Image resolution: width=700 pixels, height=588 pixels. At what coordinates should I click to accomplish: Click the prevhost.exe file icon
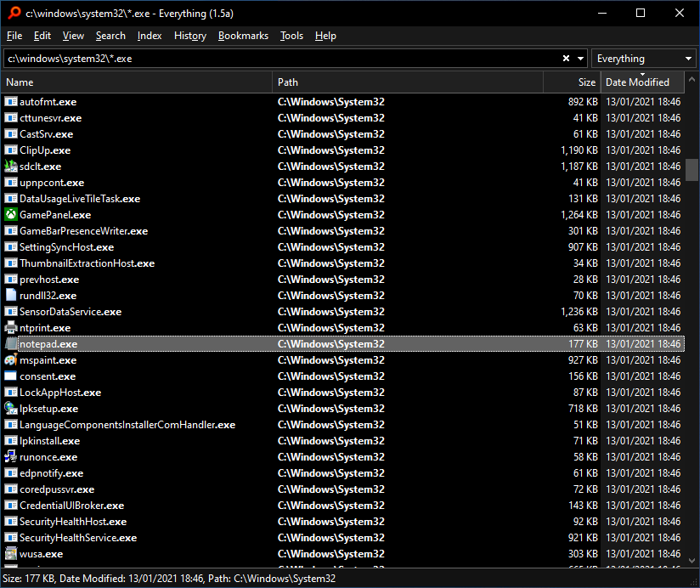pyautogui.click(x=11, y=279)
